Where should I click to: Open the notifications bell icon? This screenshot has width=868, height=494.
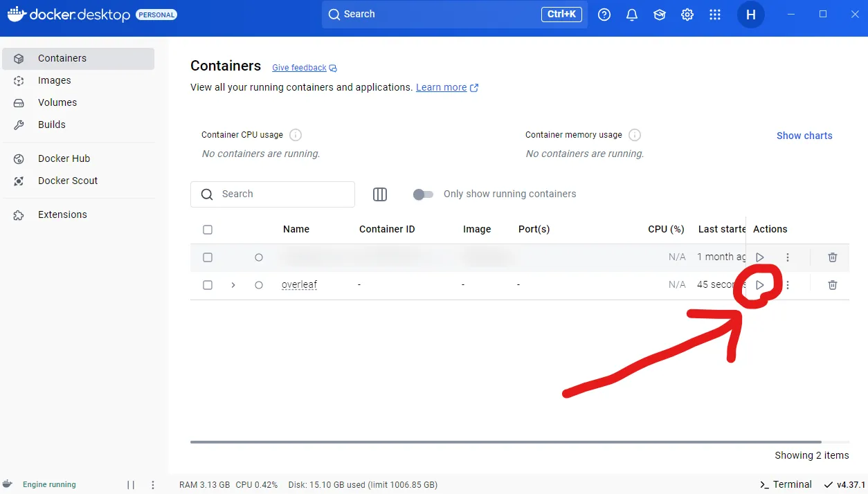(632, 15)
